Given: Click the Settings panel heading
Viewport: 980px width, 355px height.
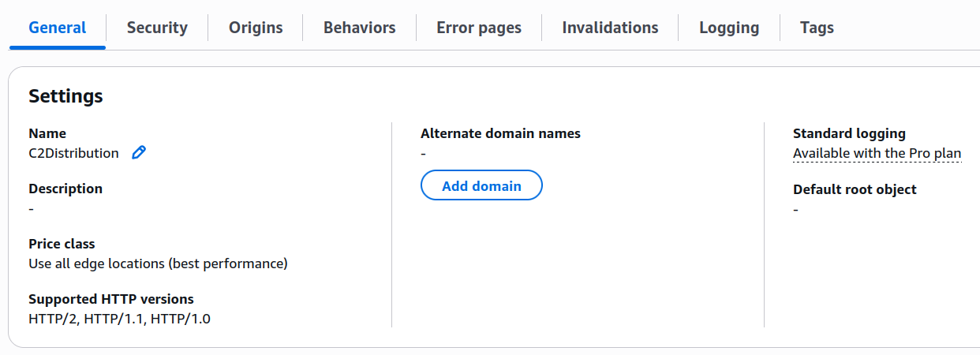Looking at the screenshot, I should click(65, 96).
